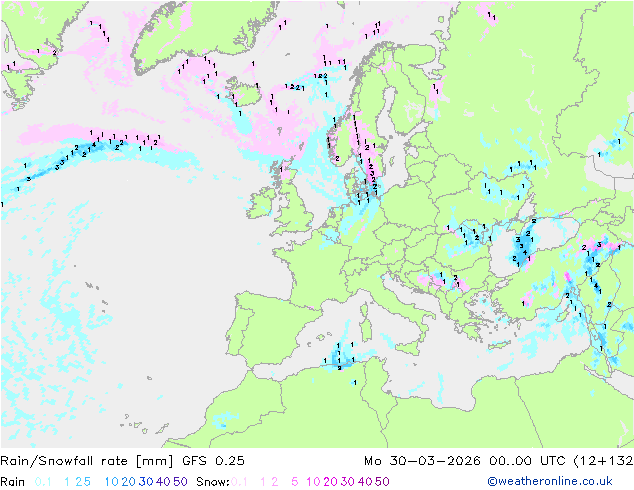Click the date text "Mo 30-03-2026"

point(422,461)
